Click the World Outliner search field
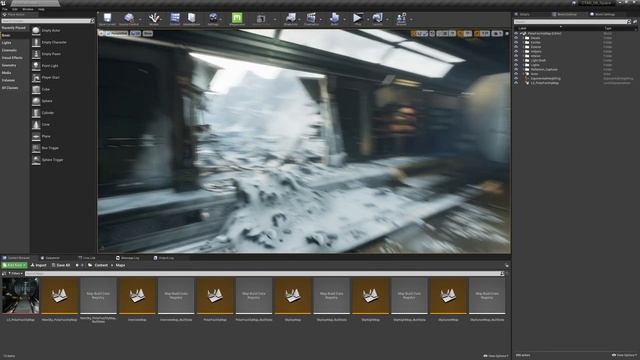640x360 pixels. [570, 22]
